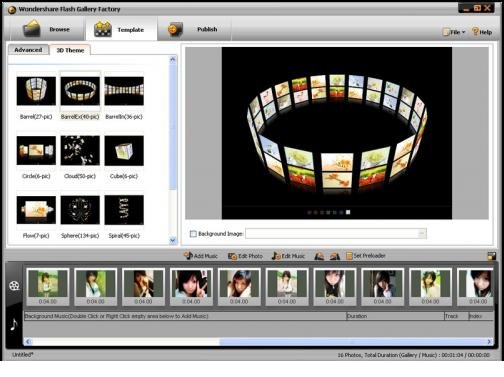Click the Add Music button
504x377 pixels.
201,256
